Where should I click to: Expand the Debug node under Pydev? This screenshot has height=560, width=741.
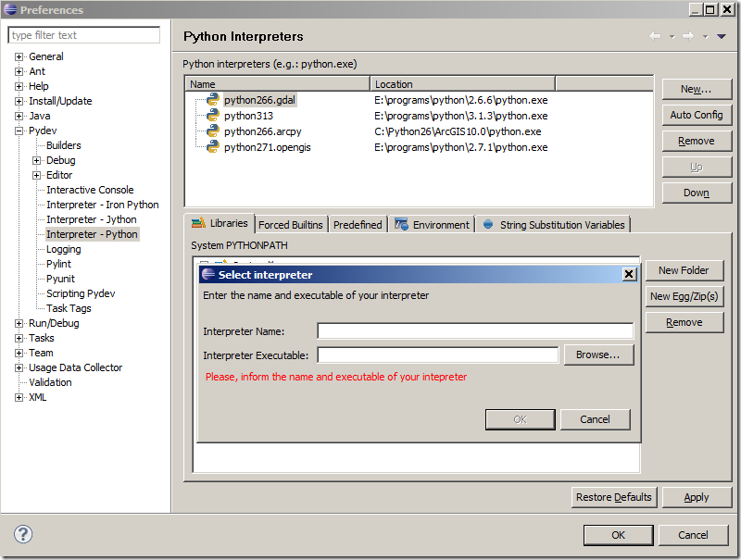pyautogui.click(x=36, y=160)
